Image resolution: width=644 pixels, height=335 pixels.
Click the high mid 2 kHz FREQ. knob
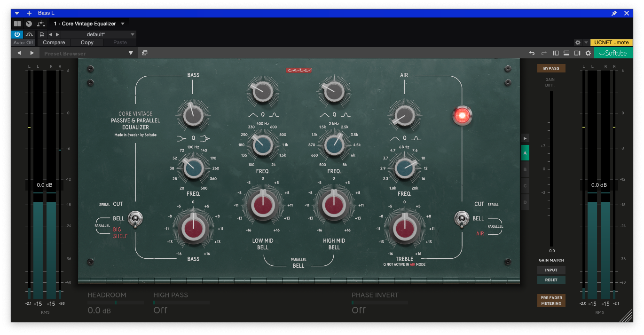click(334, 145)
